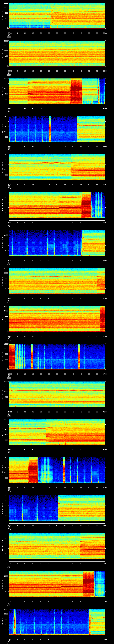This screenshot has height=644, width=114.
Task: Click the '48:00' end time label
Action: [105, 412]
